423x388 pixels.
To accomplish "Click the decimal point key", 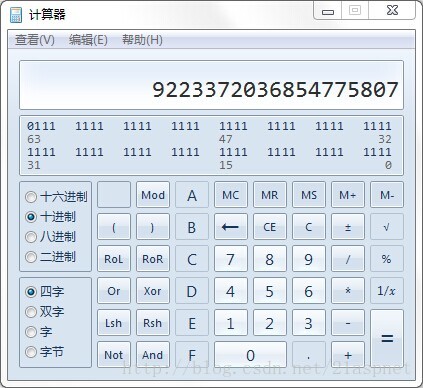I will [x=309, y=355].
